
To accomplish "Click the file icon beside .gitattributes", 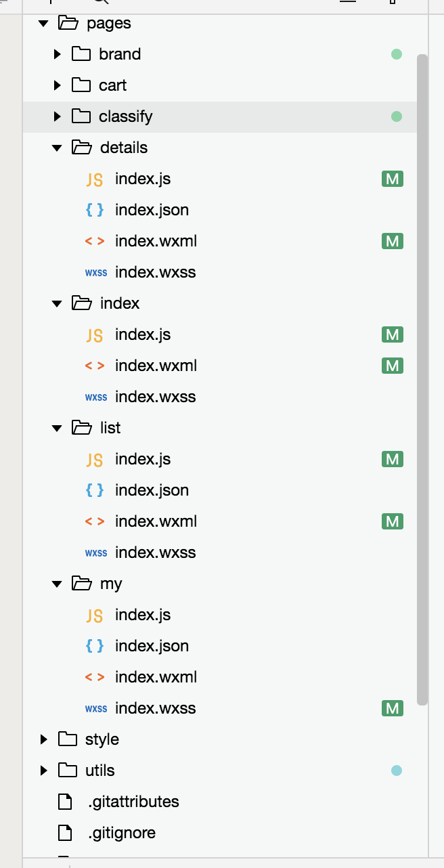I will pos(65,802).
